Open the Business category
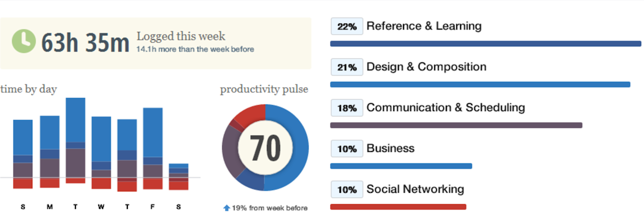Image resolution: width=644 pixels, height=224 pixels. pos(390,148)
